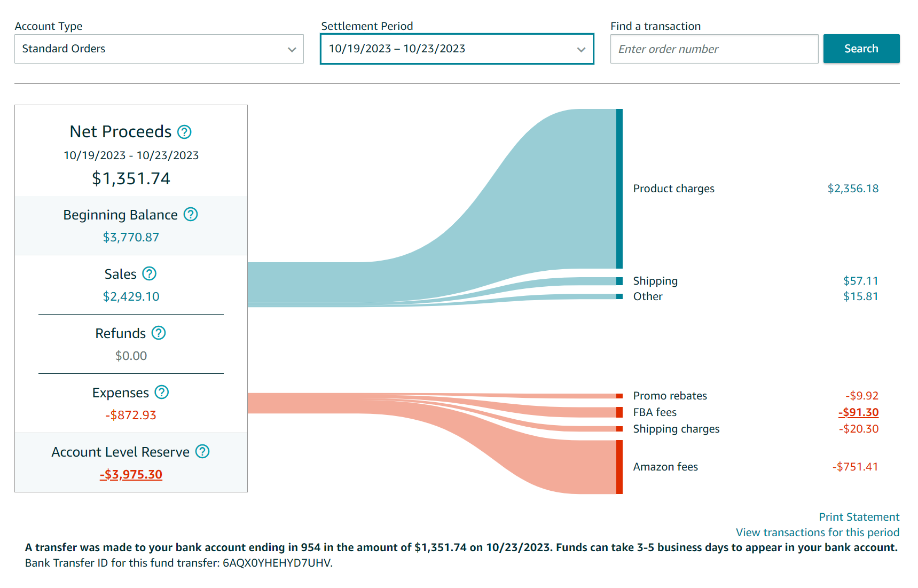Open the -$3,975.30 reserve amount link
This screenshot has height=588, width=918.
[131, 474]
